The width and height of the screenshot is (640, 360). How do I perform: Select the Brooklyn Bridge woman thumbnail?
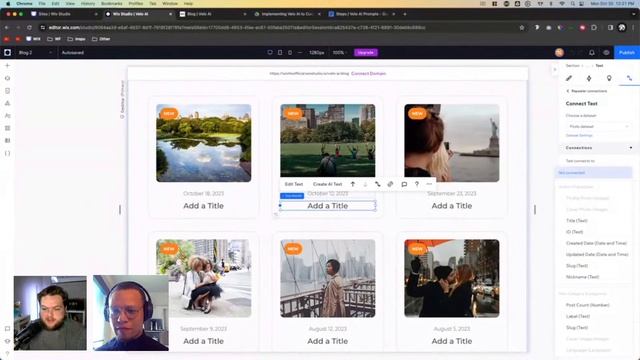[328, 278]
